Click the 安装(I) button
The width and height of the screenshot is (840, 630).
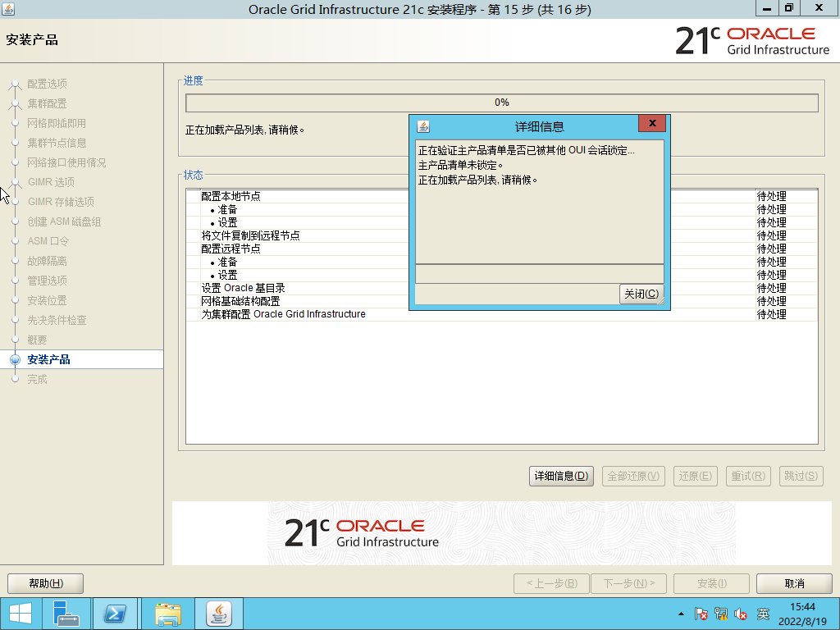click(711, 583)
